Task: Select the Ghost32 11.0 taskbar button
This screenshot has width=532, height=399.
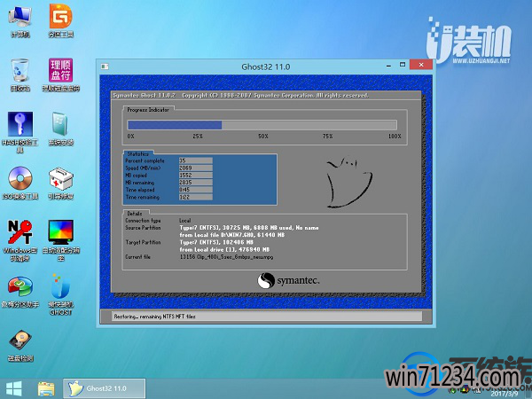Action: tap(98, 387)
